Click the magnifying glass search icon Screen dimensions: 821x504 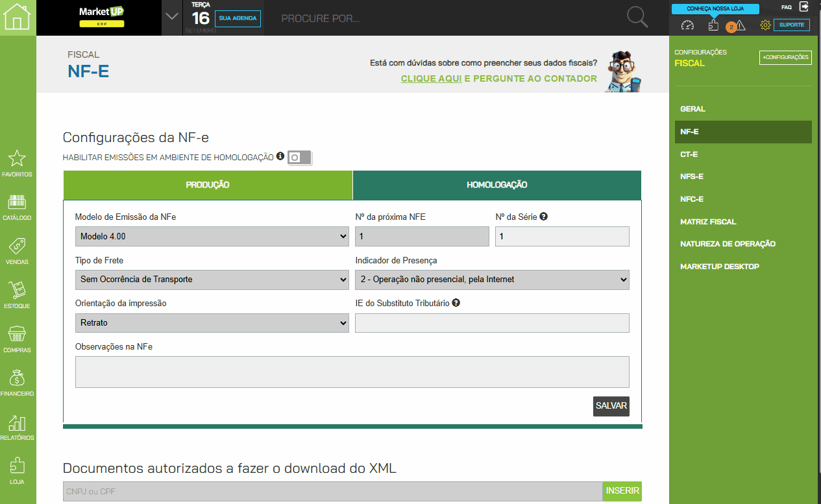(x=638, y=18)
